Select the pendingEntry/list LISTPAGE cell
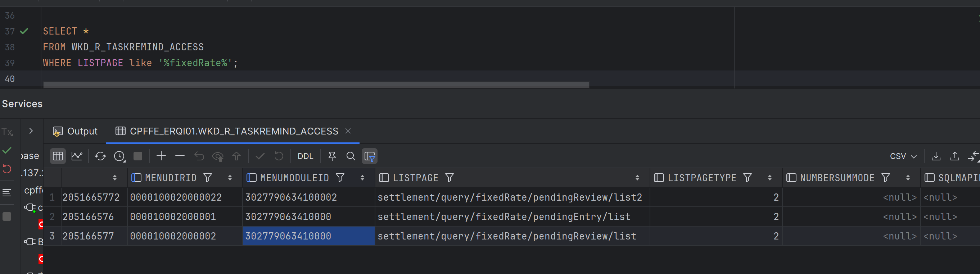 pos(512,216)
